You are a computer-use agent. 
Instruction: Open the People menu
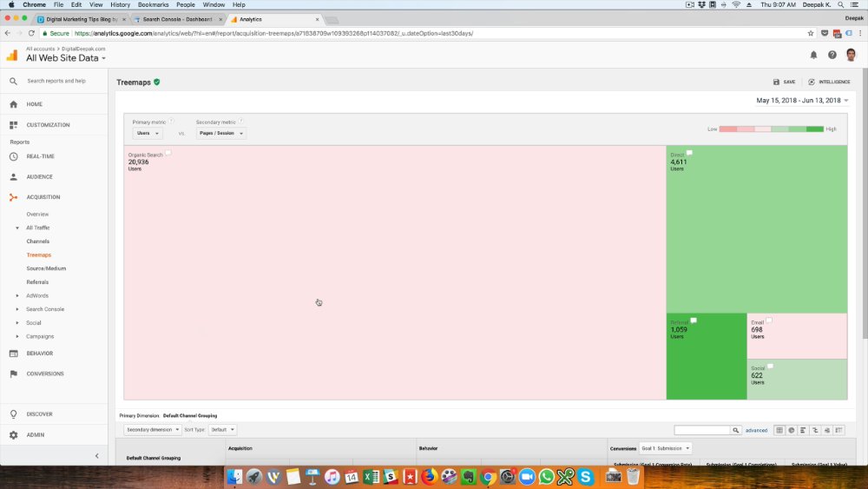186,4
